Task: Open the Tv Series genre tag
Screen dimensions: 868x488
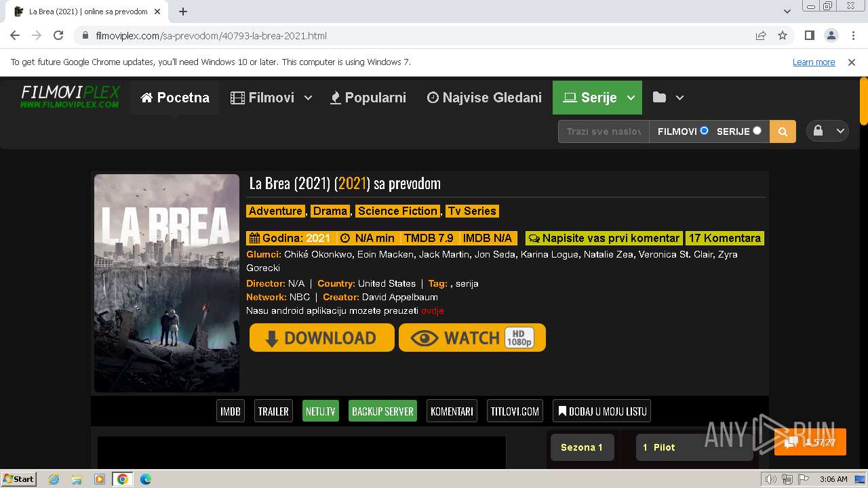Action: pyautogui.click(x=471, y=211)
